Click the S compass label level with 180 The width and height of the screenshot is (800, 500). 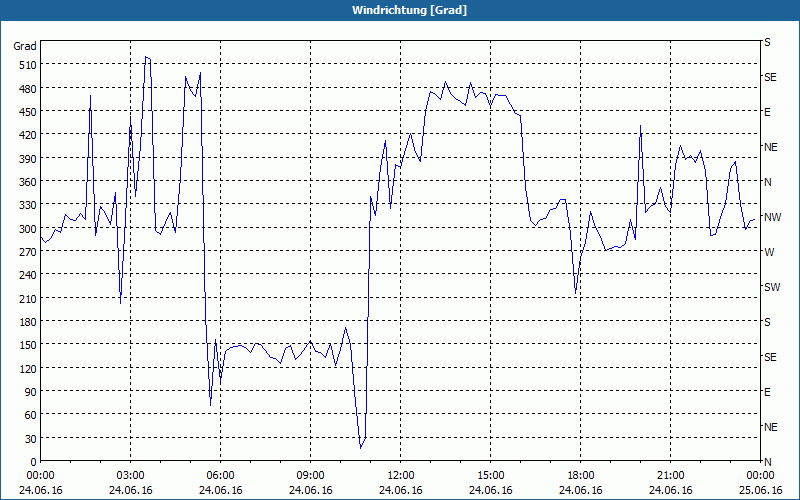click(x=767, y=322)
